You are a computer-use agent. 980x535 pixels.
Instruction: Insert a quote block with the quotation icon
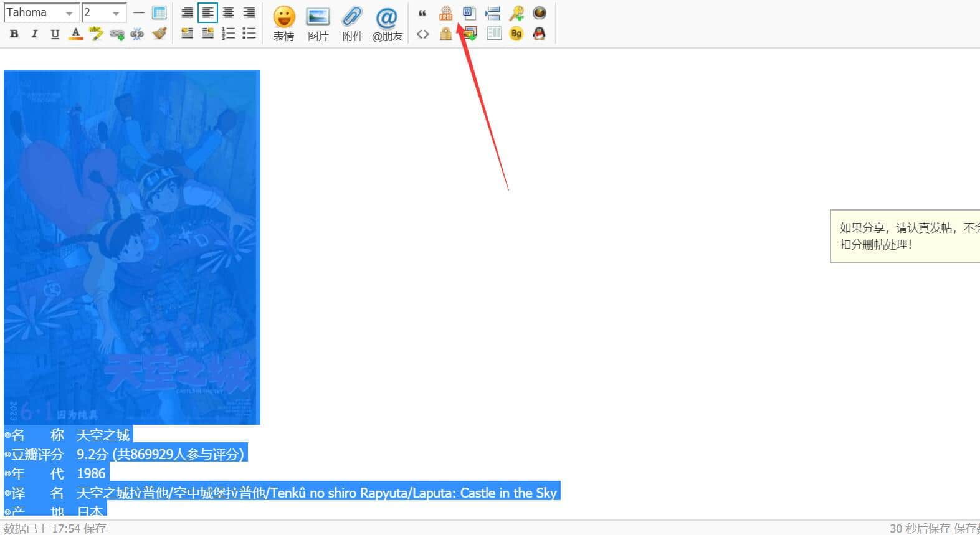[x=422, y=12]
